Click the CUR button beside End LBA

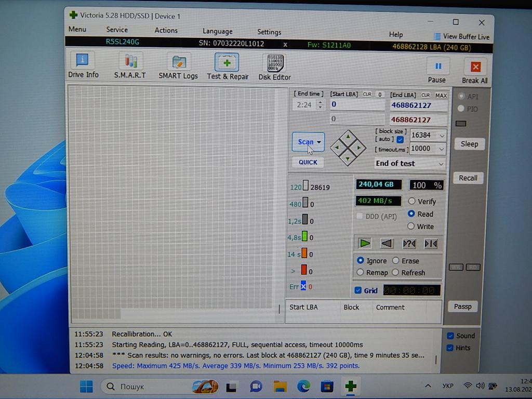click(425, 96)
